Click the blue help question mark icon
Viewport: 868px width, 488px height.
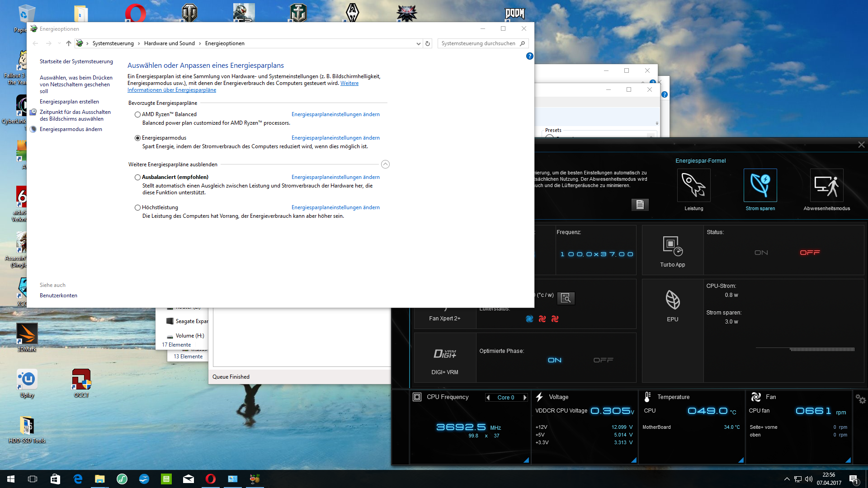[529, 56]
